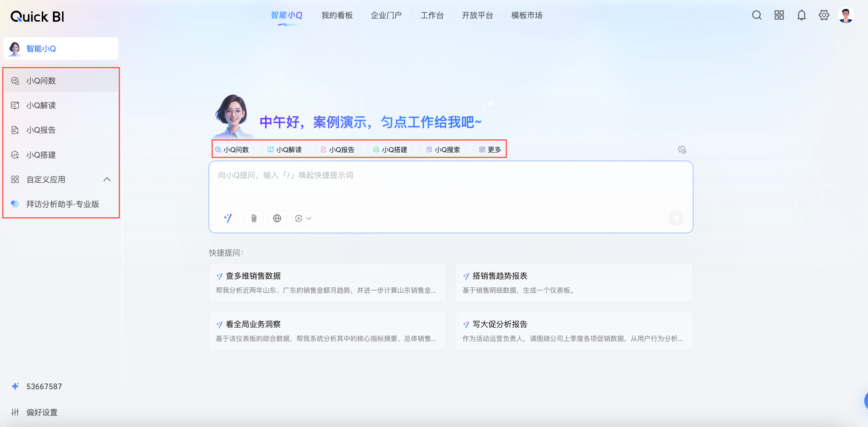Viewport: 868px width, 427px height.
Task: Click the 小Q解读 chip above input box
Action: tap(285, 150)
